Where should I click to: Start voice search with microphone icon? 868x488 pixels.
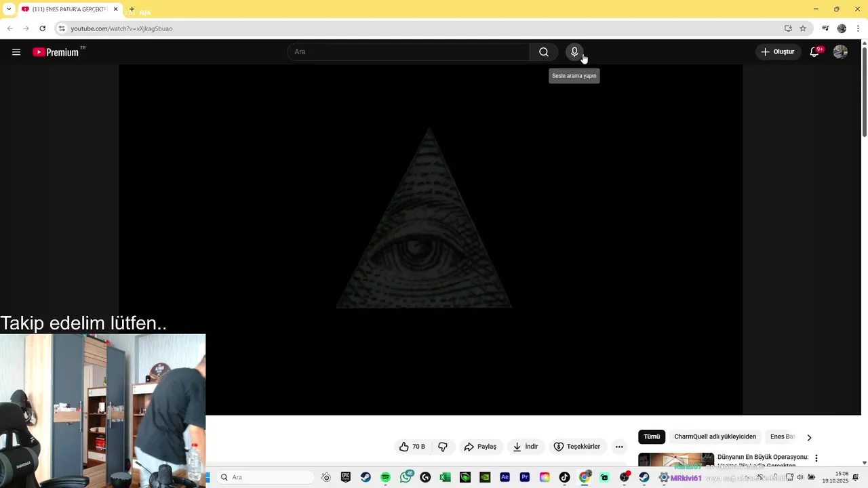point(574,52)
